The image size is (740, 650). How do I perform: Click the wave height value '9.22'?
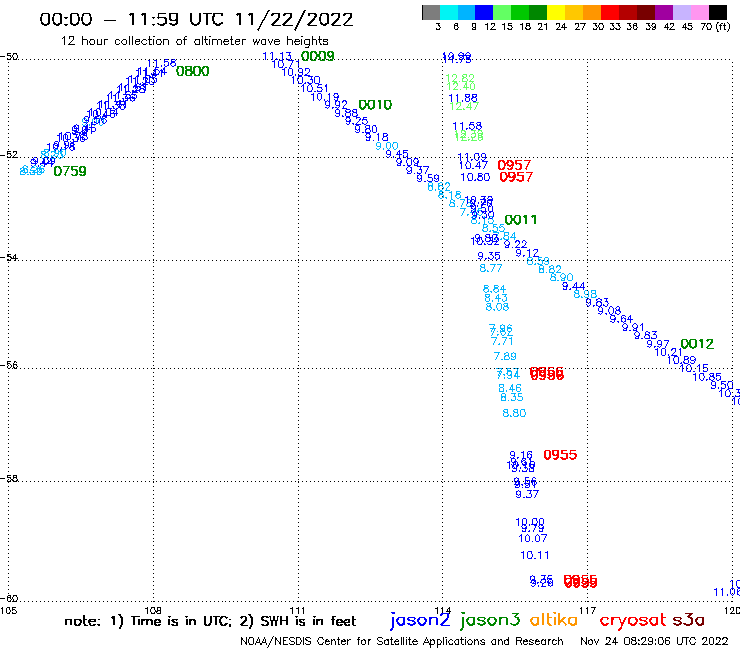click(515, 244)
